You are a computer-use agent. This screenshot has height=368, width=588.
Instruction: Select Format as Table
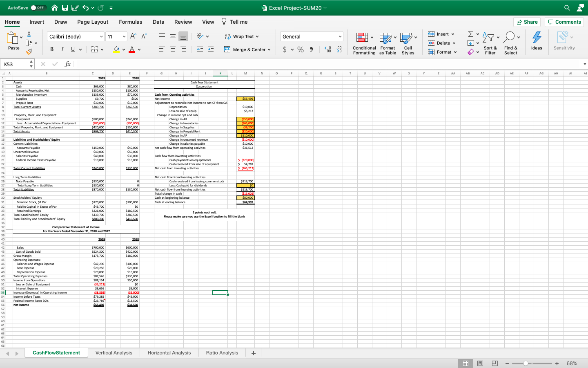point(387,43)
